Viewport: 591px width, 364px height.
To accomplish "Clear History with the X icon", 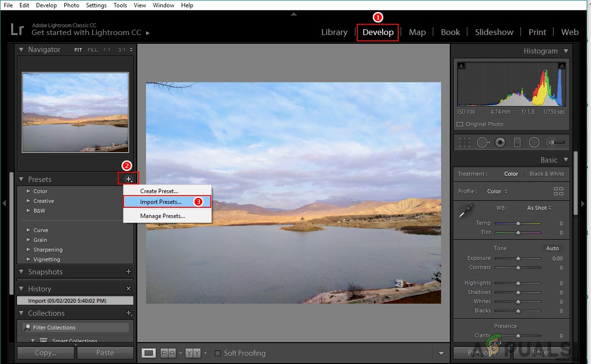I will tap(129, 289).
